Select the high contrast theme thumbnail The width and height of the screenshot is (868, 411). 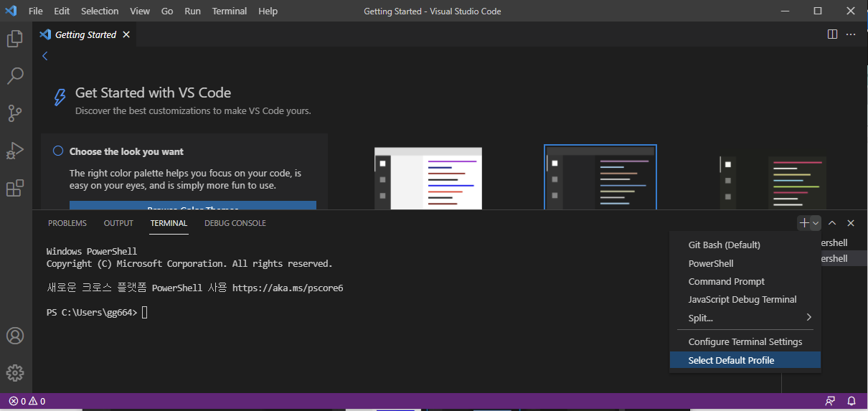pos(773,183)
